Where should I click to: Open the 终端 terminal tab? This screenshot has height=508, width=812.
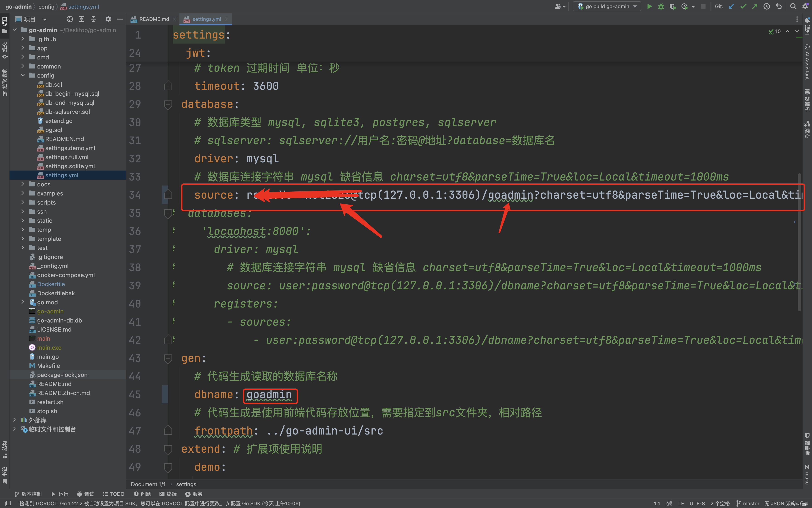(168, 494)
